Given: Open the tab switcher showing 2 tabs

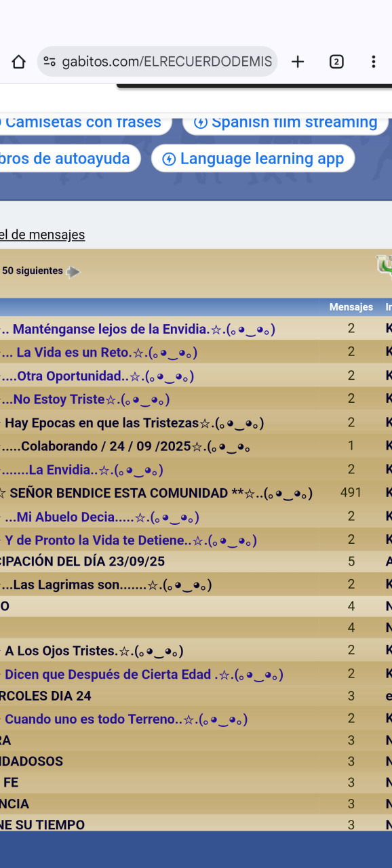Looking at the screenshot, I should tap(336, 62).
